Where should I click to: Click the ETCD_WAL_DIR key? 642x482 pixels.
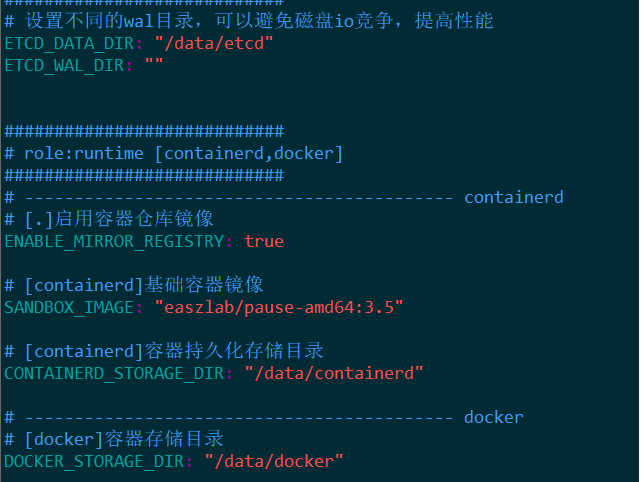(x=68, y=65)
